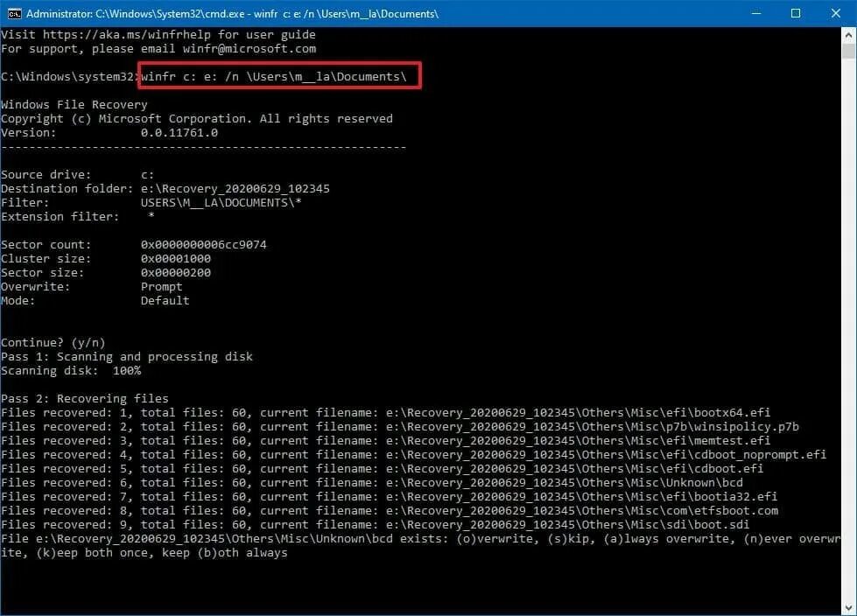Viewport: 857px width, 616px height.
Task: Click the line ending with 'boot.sdi'
Action: point(375,525)
